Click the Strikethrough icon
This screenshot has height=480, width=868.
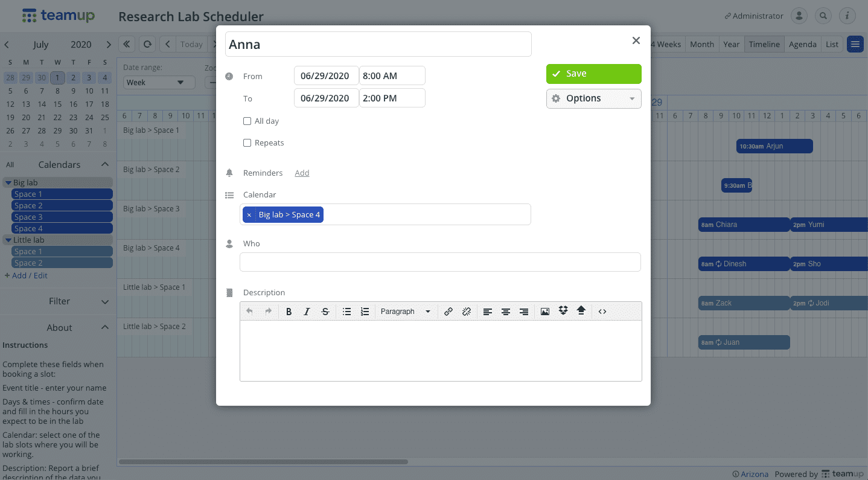tap(325, 312)
